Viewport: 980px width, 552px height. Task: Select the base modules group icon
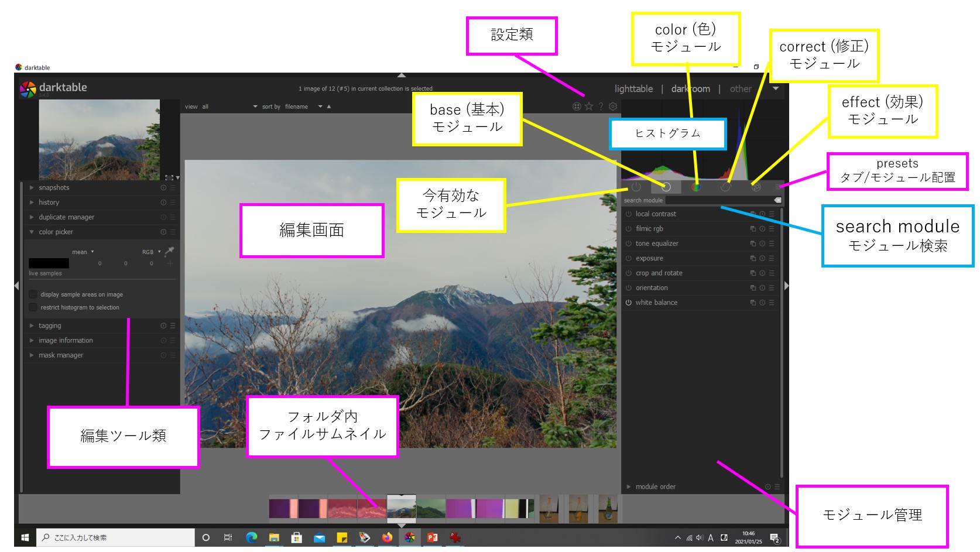(x=666, y=187)
